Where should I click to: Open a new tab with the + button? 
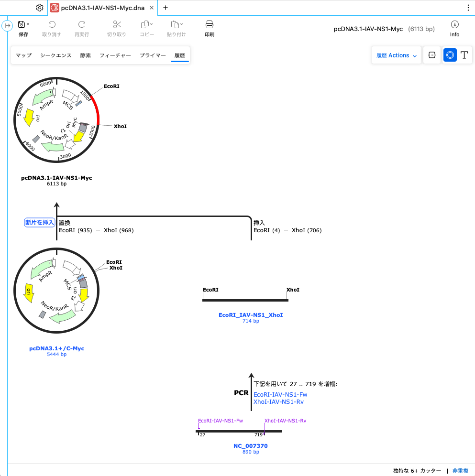165,8
